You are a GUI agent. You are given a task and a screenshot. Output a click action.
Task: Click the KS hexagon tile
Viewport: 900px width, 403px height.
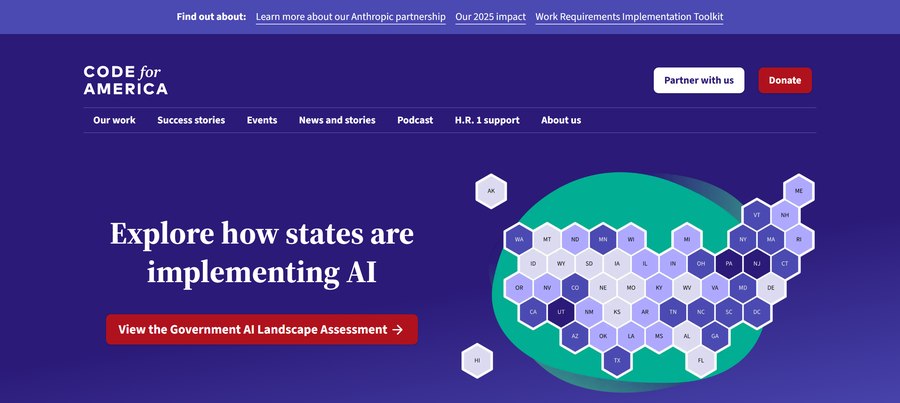pyautogui.click(x=617, y=312)
